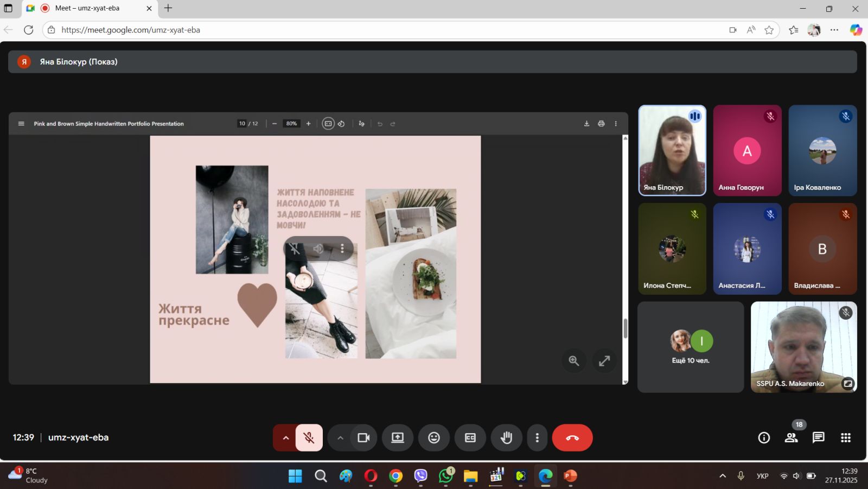Turn on closed captions
This screenshot has width=868, height=489.
[x=470, y=437]
